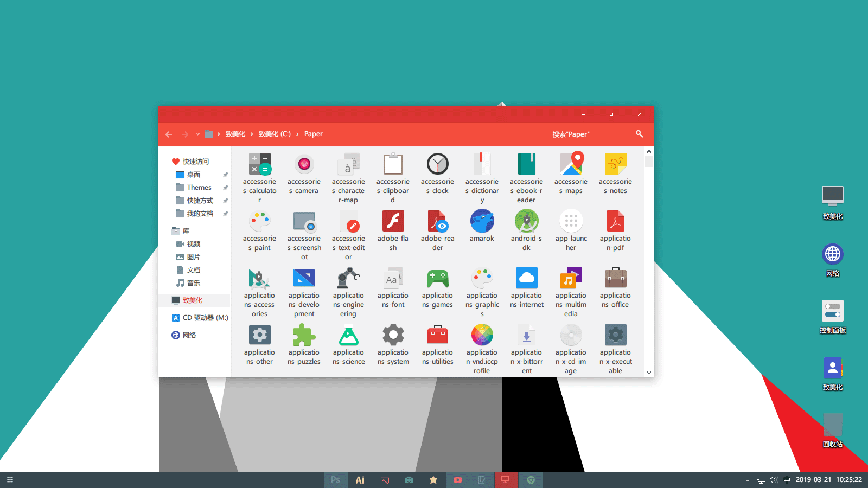The height and width of the screenshot is (488, 868).
Task: Open the start grid button on taskbar
Action: pos(10,480)
